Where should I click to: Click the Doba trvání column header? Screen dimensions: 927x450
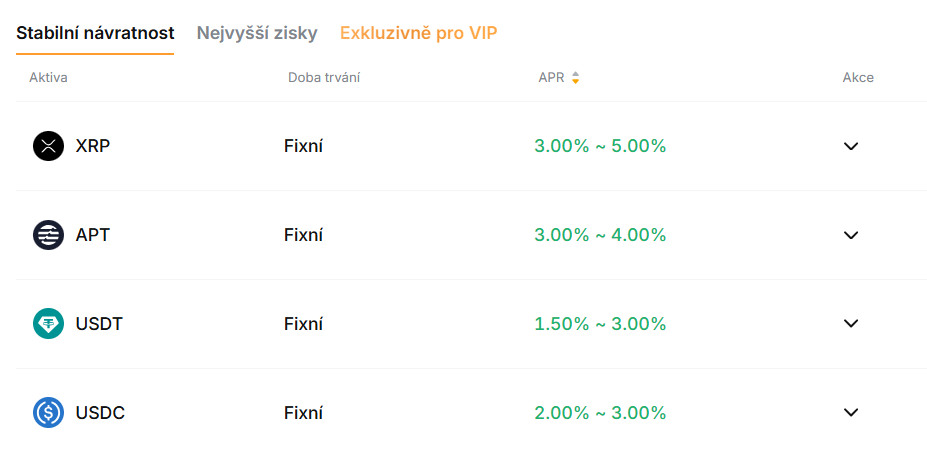pyautogui.click(x=324, y=78)
